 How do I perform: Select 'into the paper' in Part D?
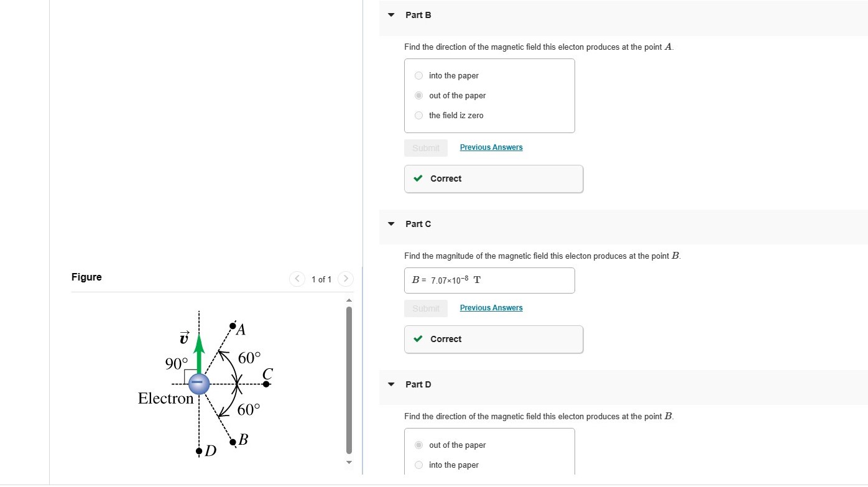[x=418, y=465]
